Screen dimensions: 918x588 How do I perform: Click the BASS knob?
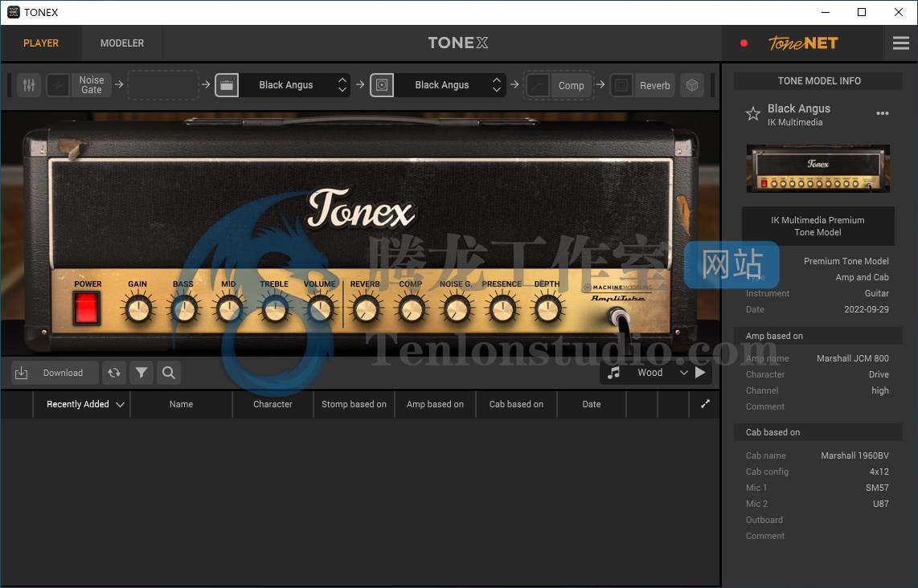[184, 308]
